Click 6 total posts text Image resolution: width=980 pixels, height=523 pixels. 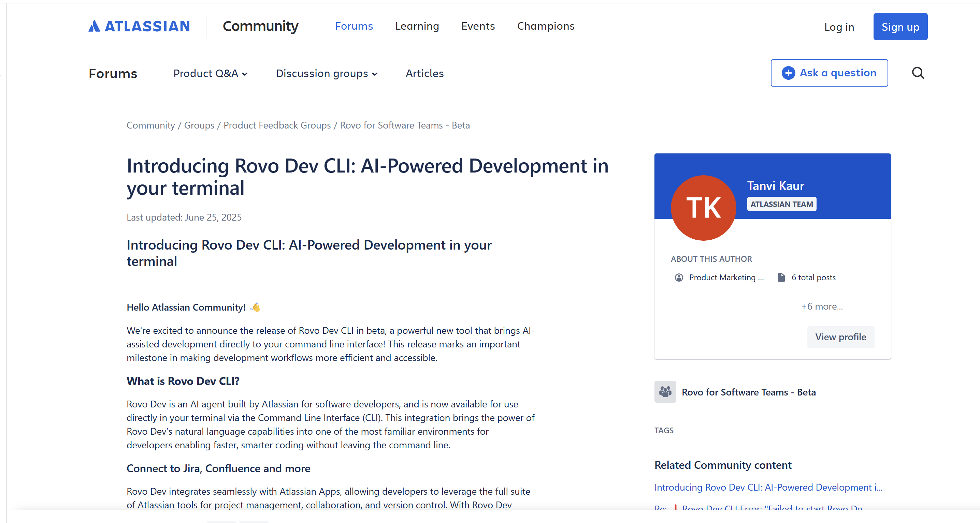point(813,278)
